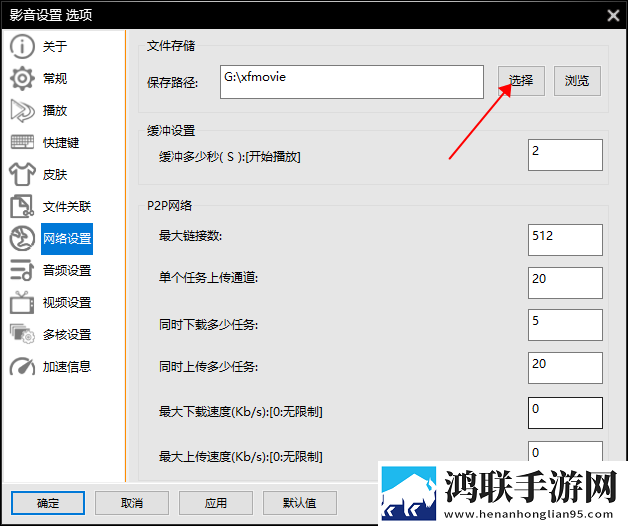Click the 保存路径 field showing G:\xfmovie

(x=352, y=82)
